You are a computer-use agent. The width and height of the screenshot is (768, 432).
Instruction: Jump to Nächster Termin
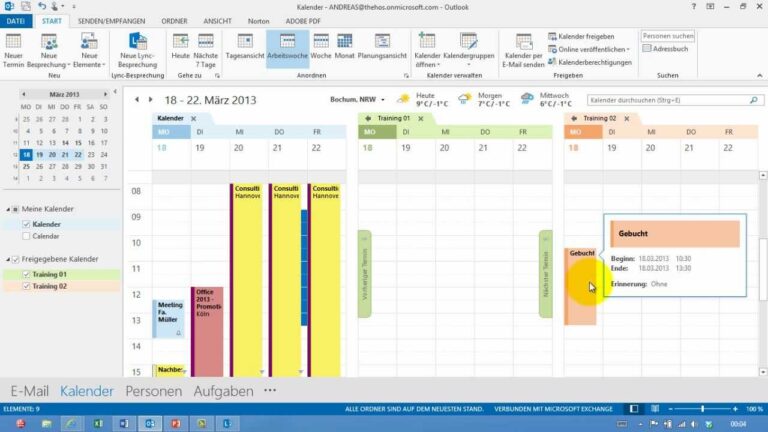coord(546,274)
